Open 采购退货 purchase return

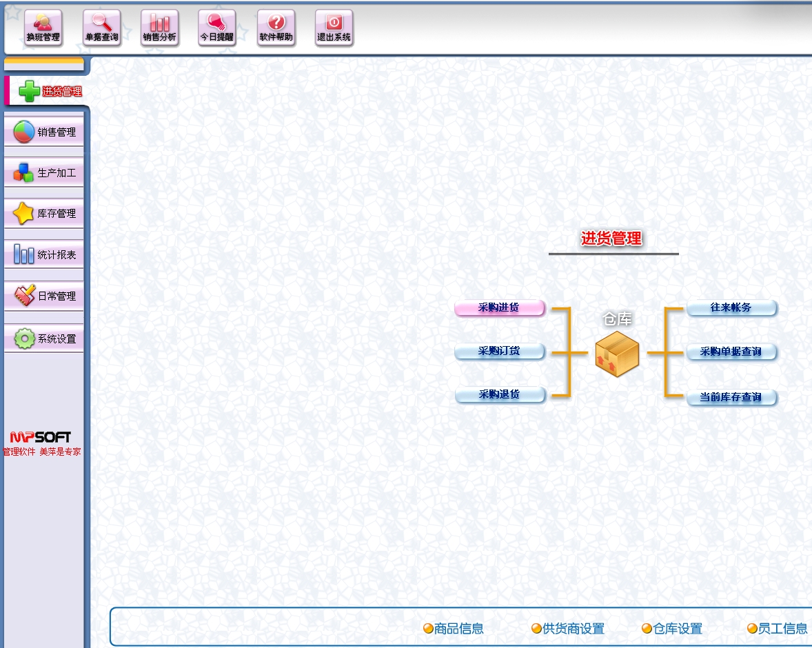[499, 395]
